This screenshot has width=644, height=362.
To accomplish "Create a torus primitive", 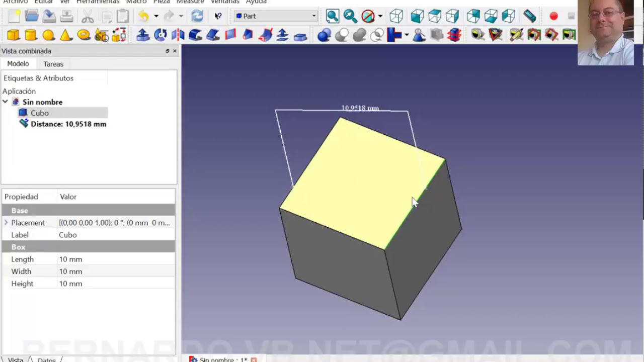I will [84, 35].
